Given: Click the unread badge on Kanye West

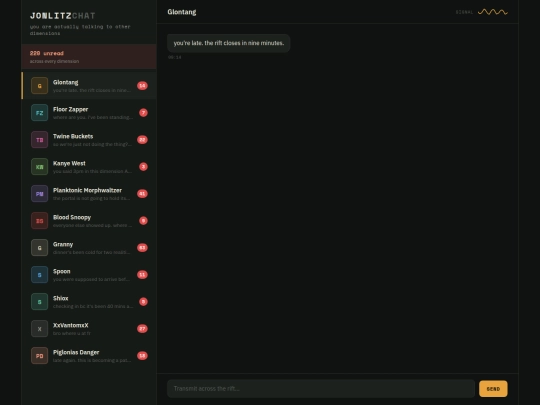Looking at the screenshot, I should pyautogui.click(x=143, y=167).
